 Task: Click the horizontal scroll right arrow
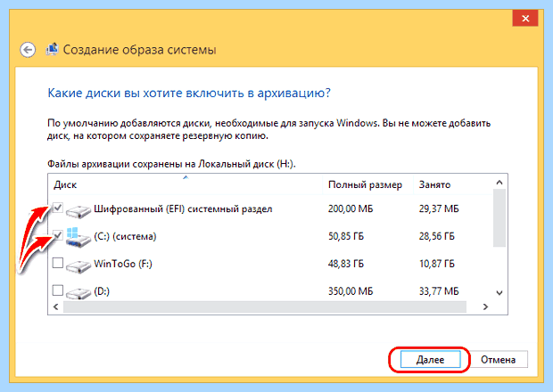(x=485, y=306)
